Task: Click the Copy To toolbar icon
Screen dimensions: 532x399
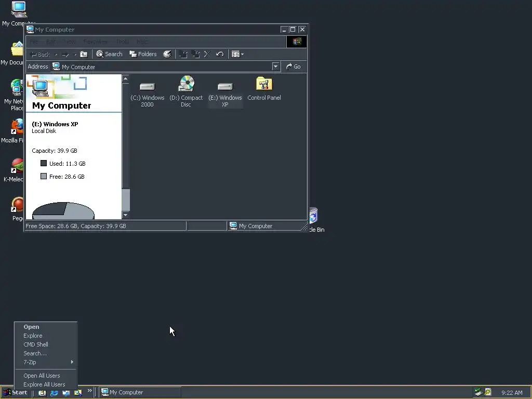Action: (195, 54)
